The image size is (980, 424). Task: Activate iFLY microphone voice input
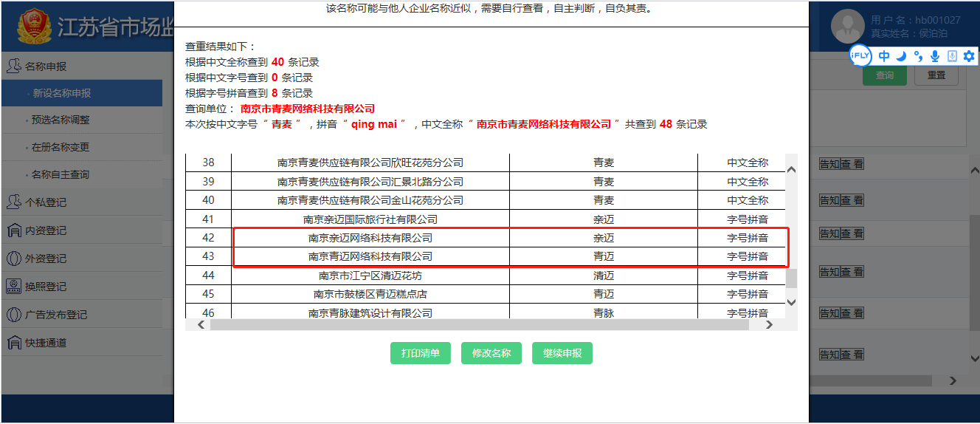click(935, 56)
